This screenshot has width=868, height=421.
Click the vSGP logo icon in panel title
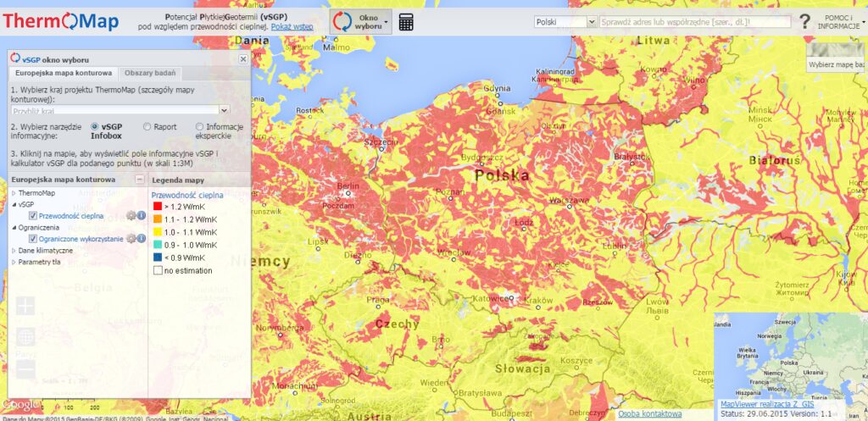click(15, 58)
